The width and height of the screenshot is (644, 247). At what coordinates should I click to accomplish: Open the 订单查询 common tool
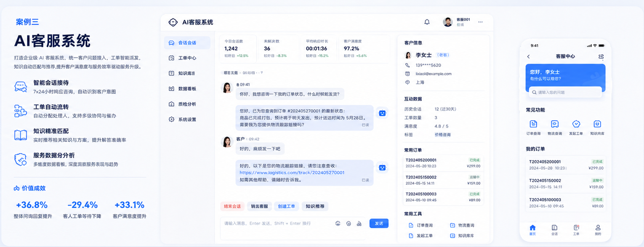click(420, 226)
